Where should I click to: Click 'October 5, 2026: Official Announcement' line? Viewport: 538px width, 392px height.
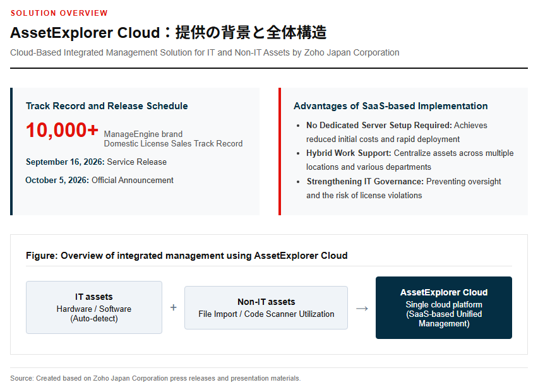[x=100, y=180]
